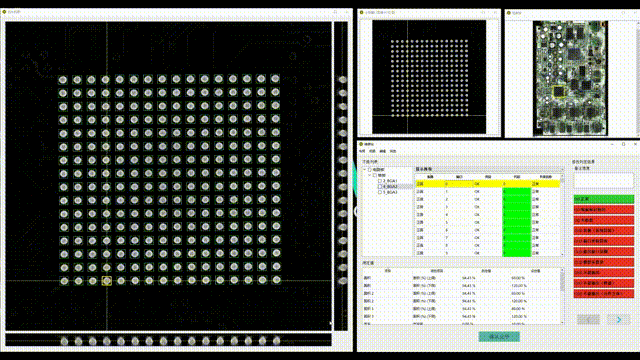Click the right side-view strip of solder balls
Screen dimensions: 640x360
point(341,176)
